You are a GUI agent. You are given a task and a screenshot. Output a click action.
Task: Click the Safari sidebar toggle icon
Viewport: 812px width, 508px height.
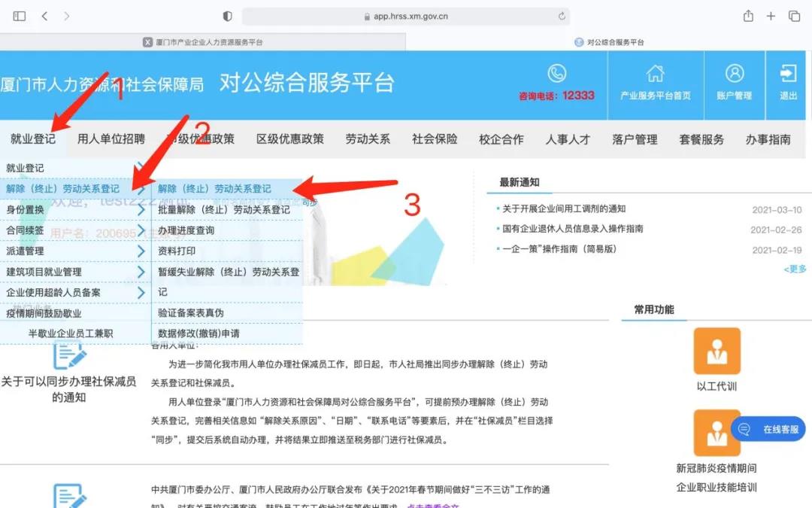click(20, 16)
